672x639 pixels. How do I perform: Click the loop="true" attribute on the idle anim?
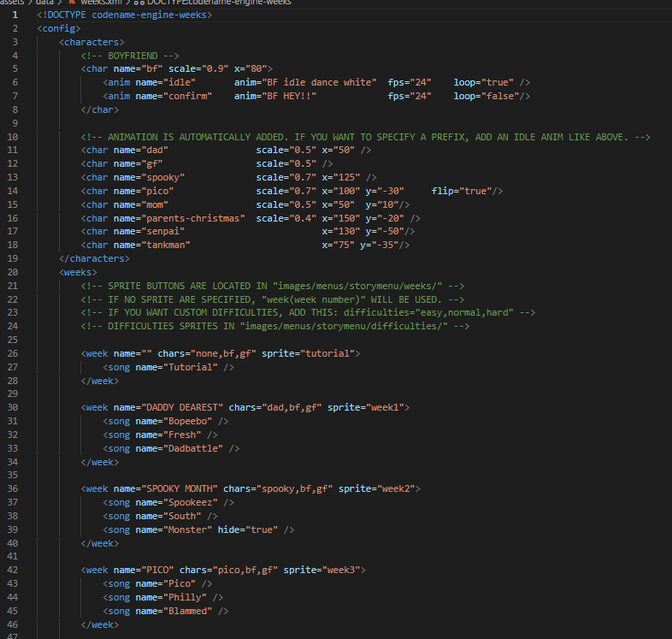pyautogui.click(x=483, y=83)
